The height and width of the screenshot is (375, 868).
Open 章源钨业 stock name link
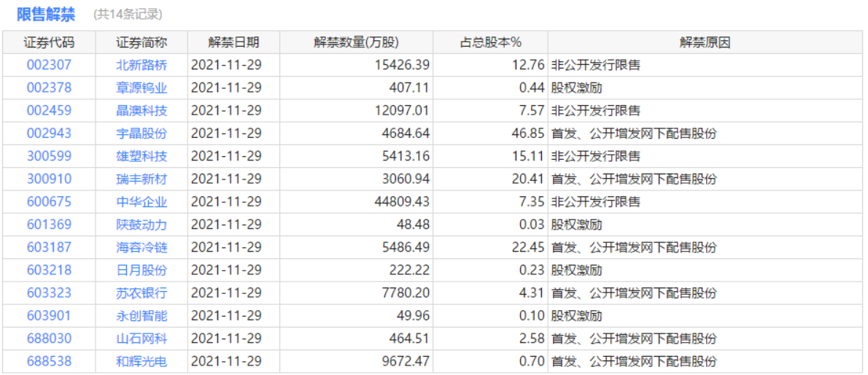pos(142,88)
